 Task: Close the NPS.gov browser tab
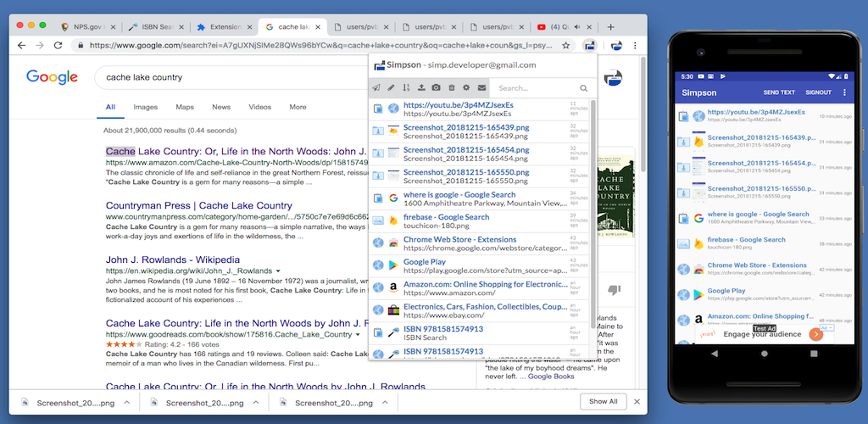[x=114, y=26]
